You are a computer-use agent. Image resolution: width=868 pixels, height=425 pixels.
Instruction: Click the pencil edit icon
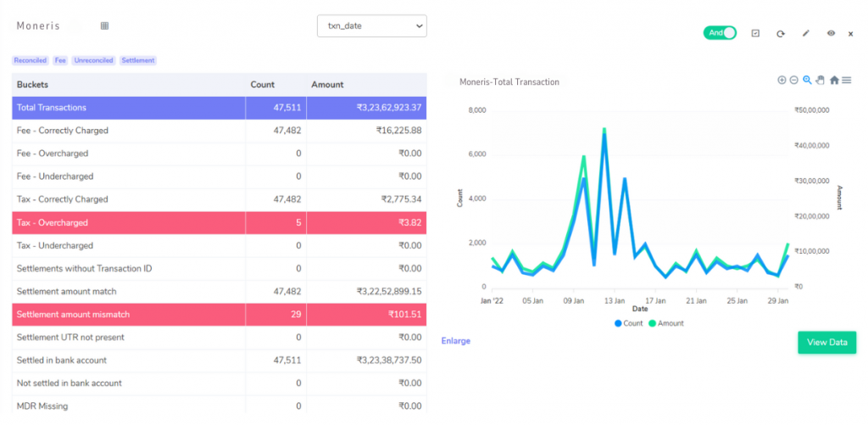pos(805,33)
